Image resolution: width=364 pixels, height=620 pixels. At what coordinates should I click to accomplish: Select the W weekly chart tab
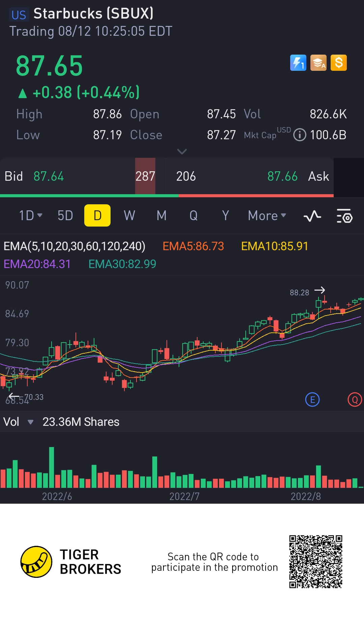click(129, 215)
